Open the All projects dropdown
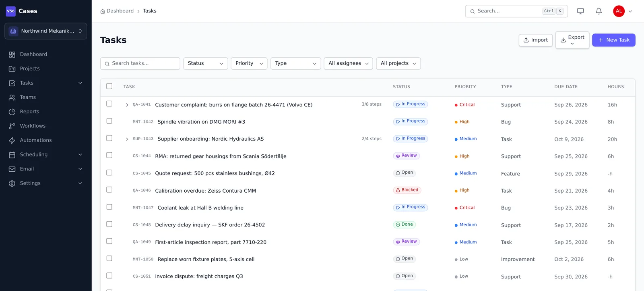This screenshot has height=291, width=644. pos(398,64)
